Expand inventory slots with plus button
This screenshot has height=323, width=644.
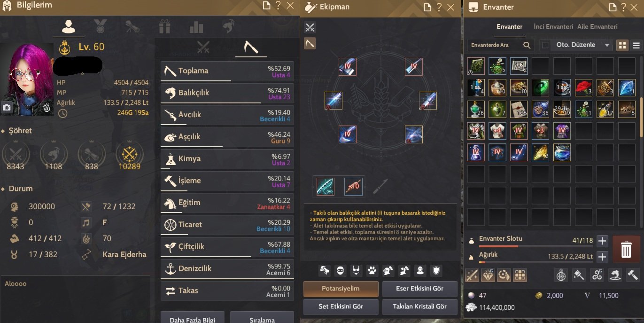click(x=602, y=241)
